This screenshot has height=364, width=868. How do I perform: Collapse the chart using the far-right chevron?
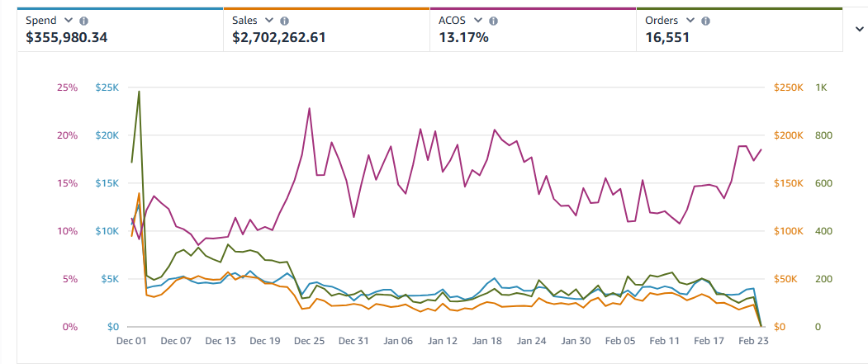pyautogui.click(x=859, y=27)
